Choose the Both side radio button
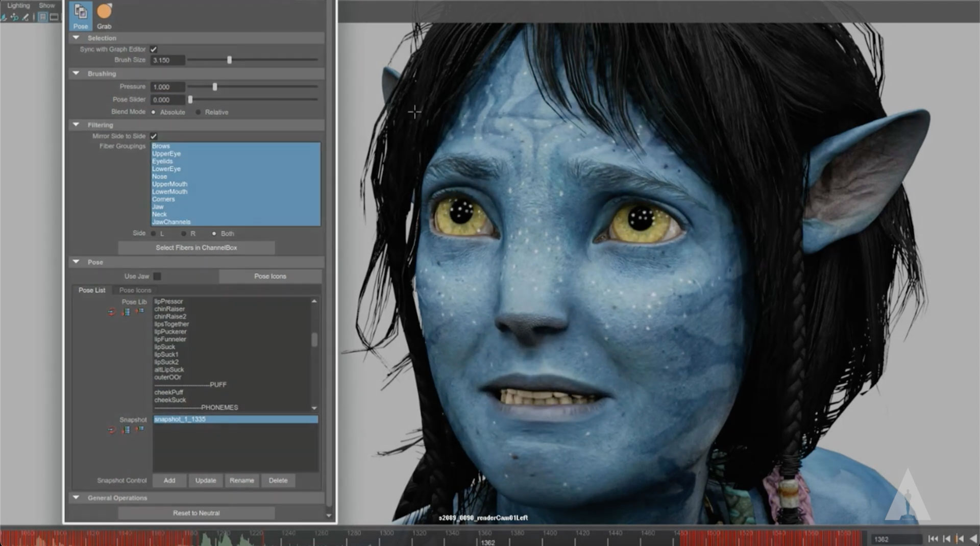This screenshot has width=980, height=546. (214, 234)
